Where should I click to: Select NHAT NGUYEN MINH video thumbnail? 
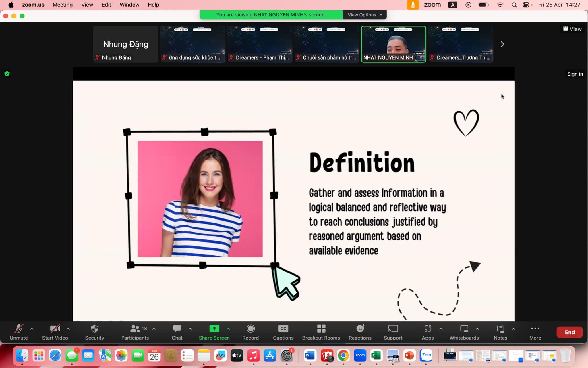click(x=393, y=44)
